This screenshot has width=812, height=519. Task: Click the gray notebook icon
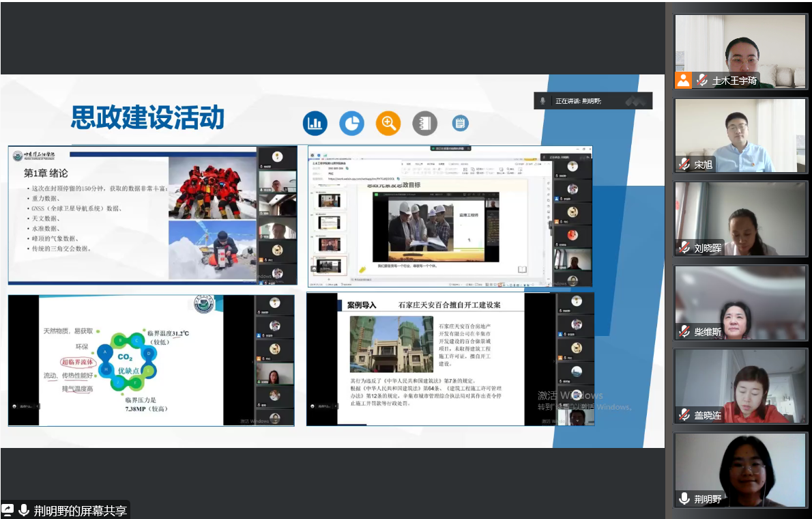pyautogui.click(x=425, y=124)
